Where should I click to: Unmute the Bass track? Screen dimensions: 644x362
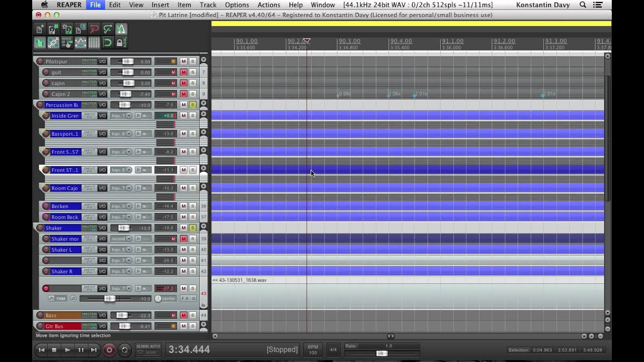(184, 315)
